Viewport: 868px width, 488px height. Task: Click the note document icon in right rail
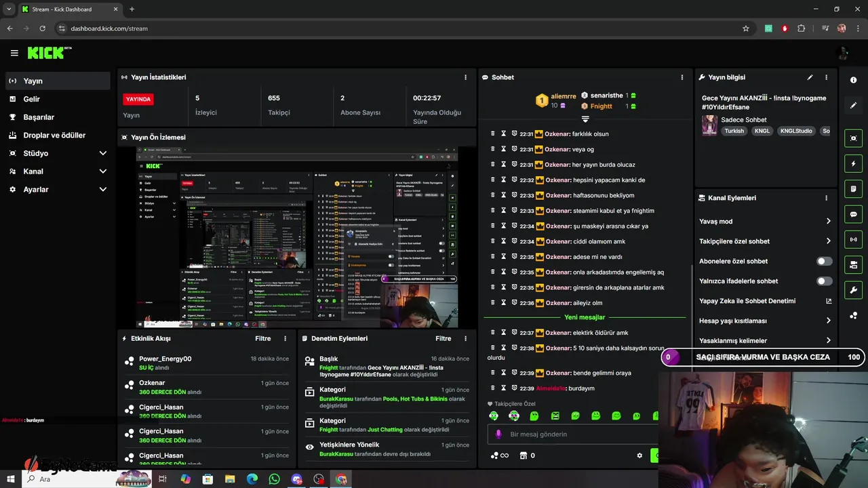point(853,189)
